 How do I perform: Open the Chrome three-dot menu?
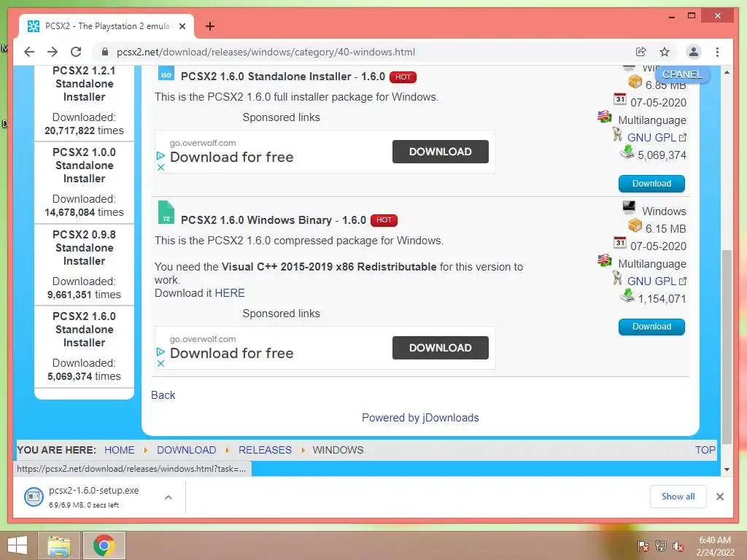pos(718,52)
